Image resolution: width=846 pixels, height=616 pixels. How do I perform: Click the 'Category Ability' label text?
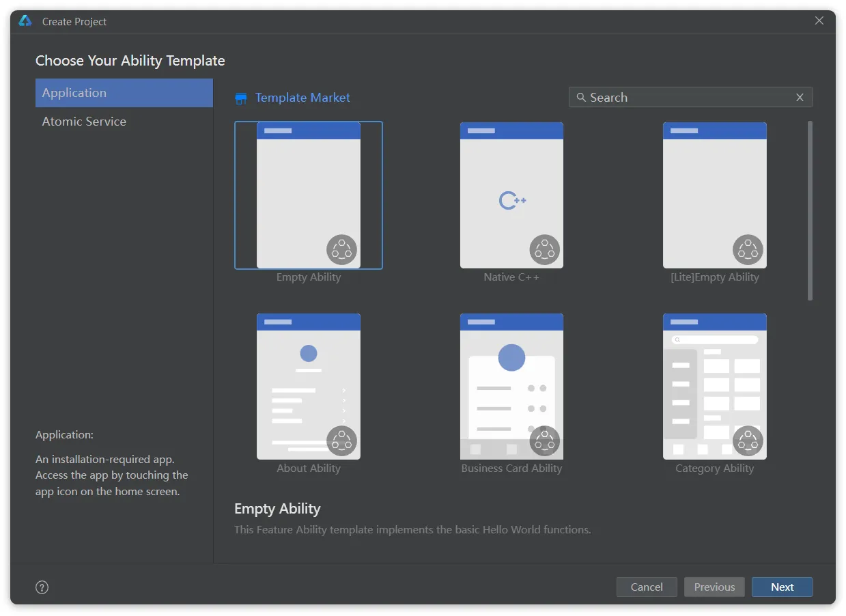[715, 468]
